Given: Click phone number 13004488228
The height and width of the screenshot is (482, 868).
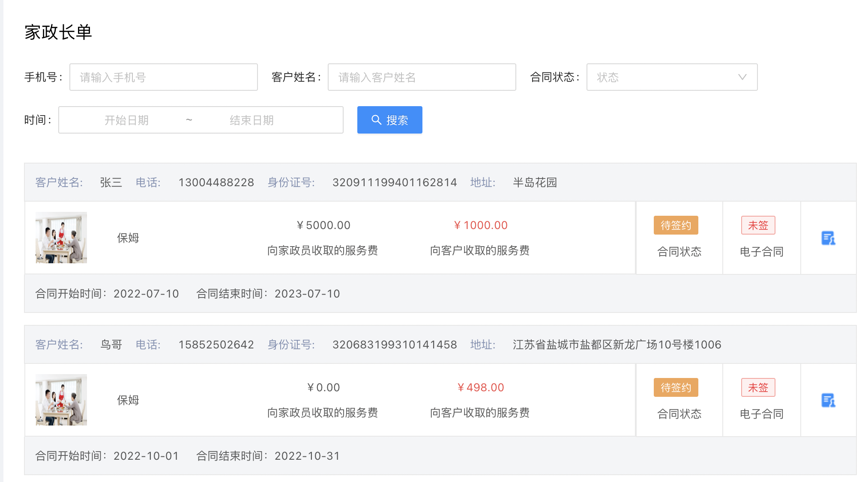Looking at the screenshot, I should pos(216,182).
